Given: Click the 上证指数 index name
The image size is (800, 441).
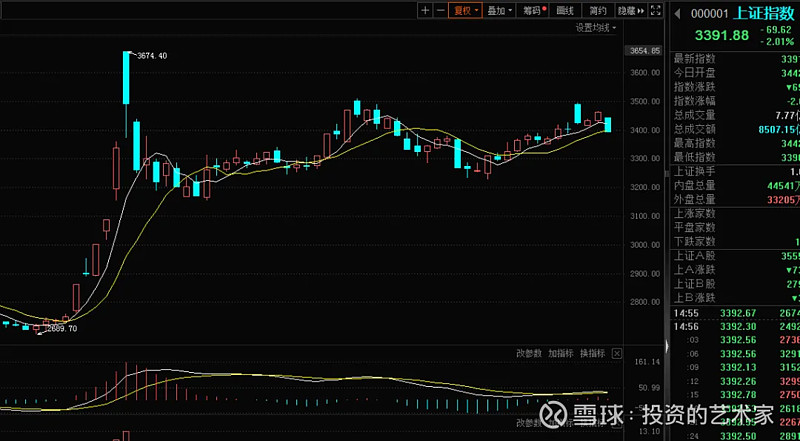Looking at the screenshot, I should 763,13.
